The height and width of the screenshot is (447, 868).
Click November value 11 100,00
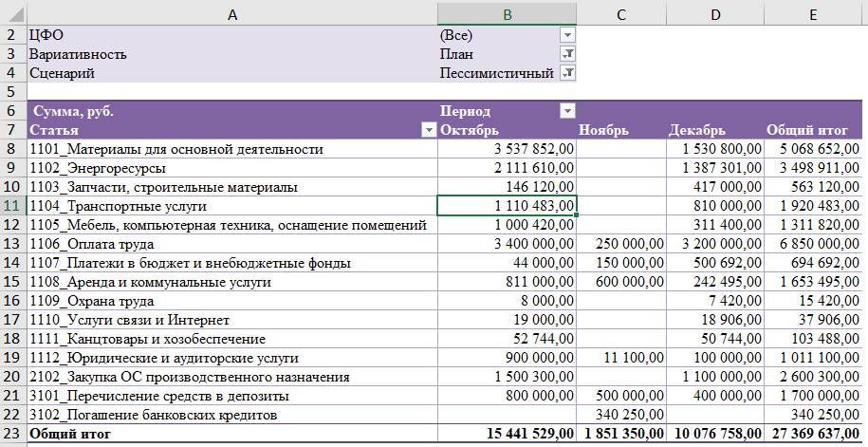coord(621,358)
